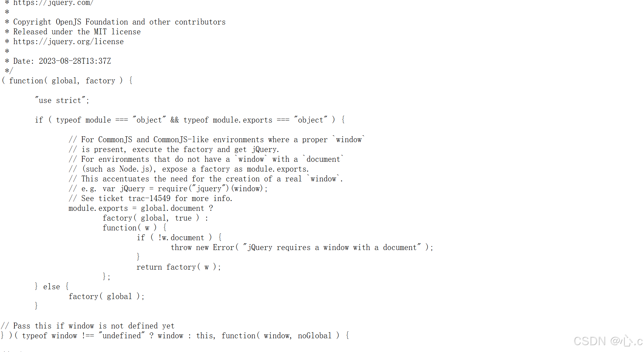Click the CSDN watermark in the corner

pos(608,341)
